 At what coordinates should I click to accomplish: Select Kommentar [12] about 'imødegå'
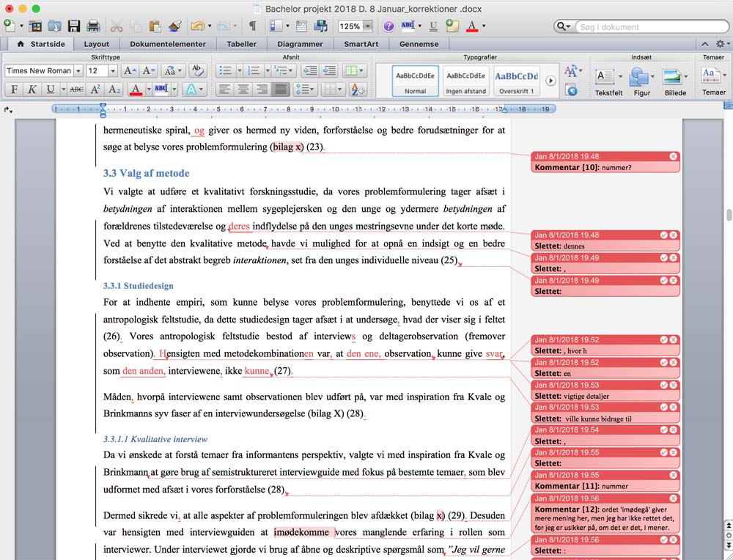605,513
